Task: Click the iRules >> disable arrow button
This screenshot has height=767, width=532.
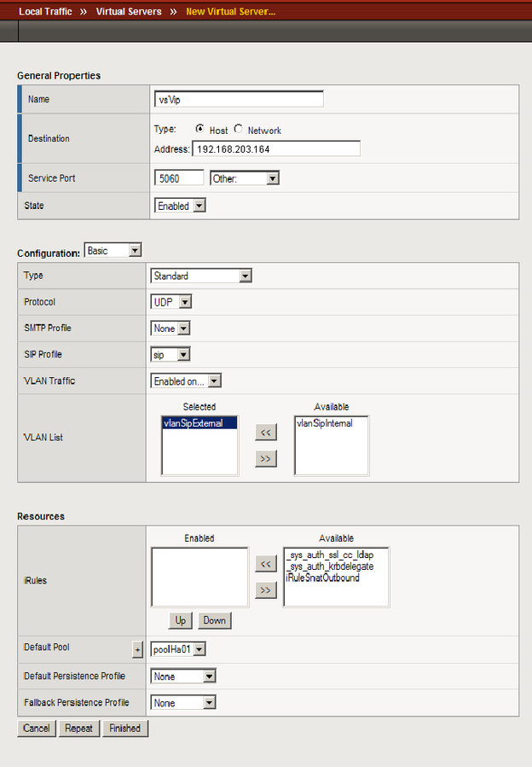Action: pyautogui.click(x=266, y=590)
